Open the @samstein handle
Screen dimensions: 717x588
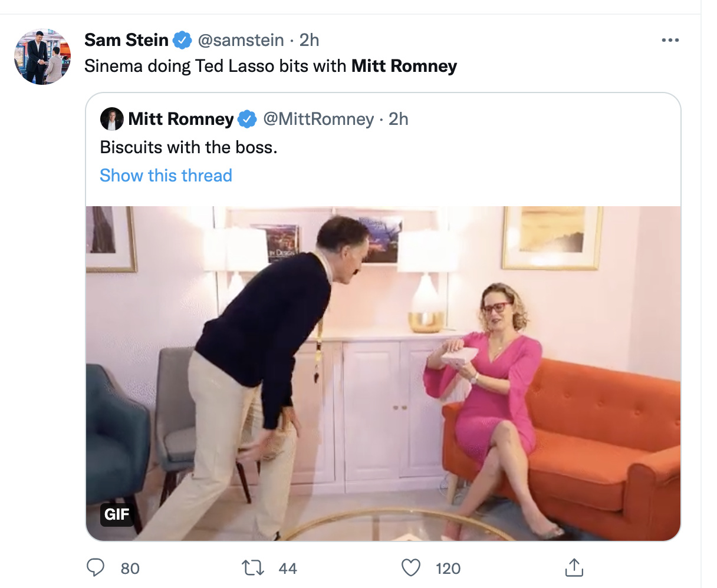241,40
